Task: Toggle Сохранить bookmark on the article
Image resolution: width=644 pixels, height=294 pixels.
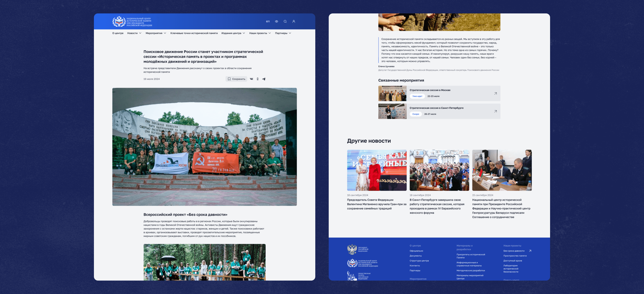Action: [236, 79]
